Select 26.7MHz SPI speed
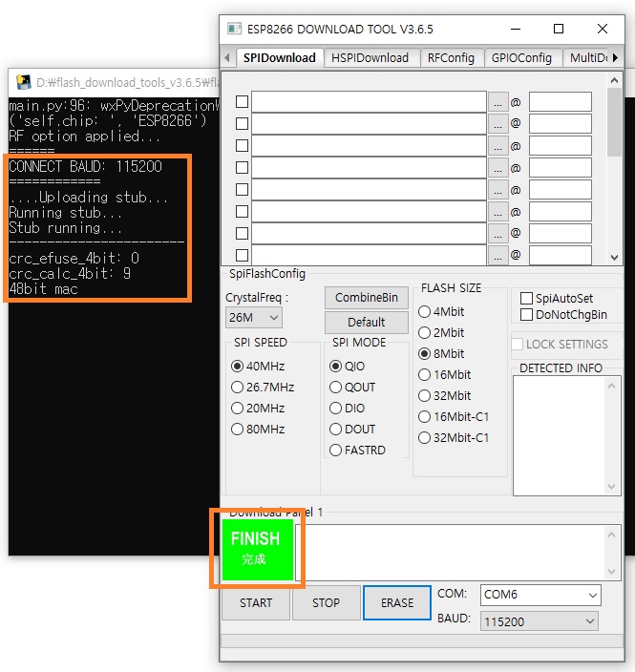This screenshot has height=672, width=635. (263, 387)
